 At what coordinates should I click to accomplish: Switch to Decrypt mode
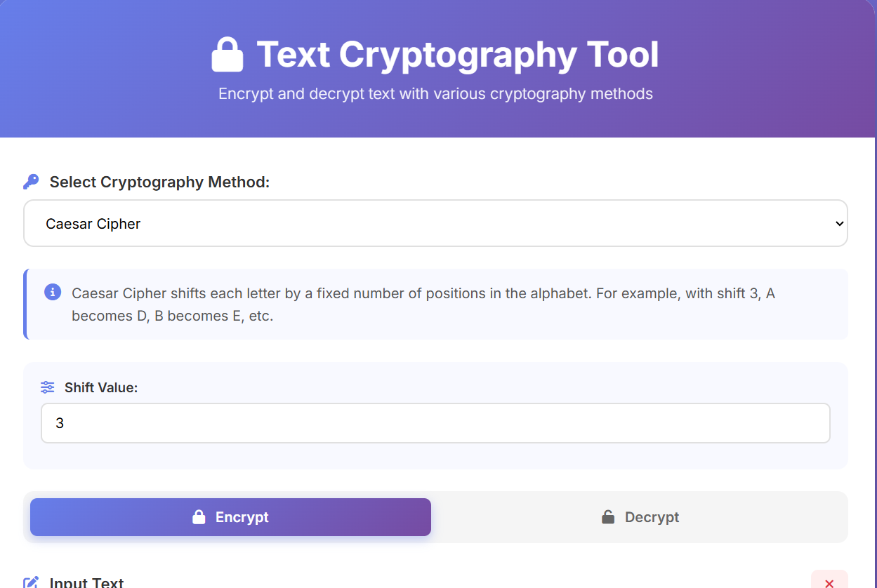point(640,516)
